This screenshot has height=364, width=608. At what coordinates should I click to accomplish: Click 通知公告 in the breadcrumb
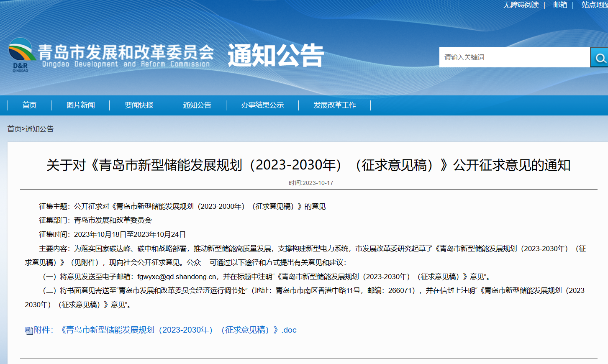(x=40, y=129)
